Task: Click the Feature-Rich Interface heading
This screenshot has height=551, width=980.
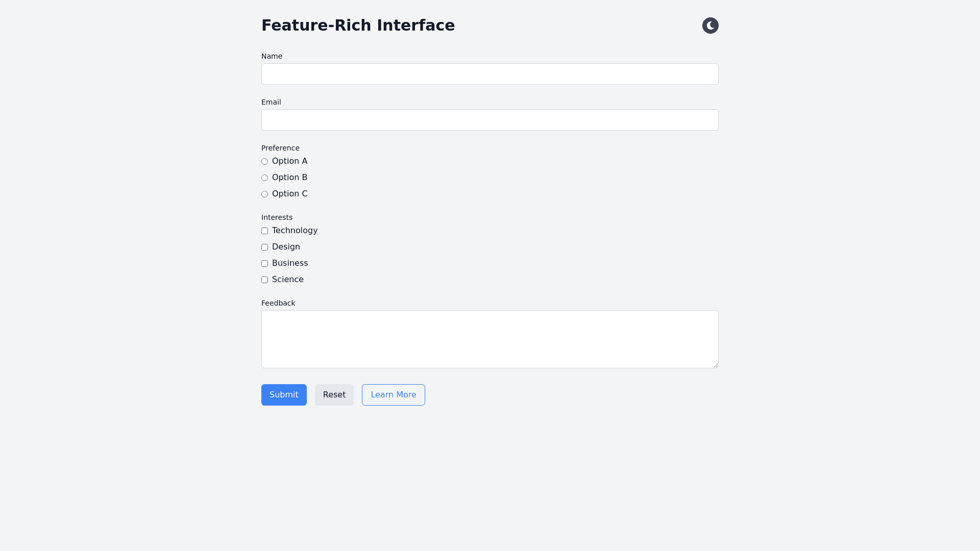Action: [x=358, y=26]
